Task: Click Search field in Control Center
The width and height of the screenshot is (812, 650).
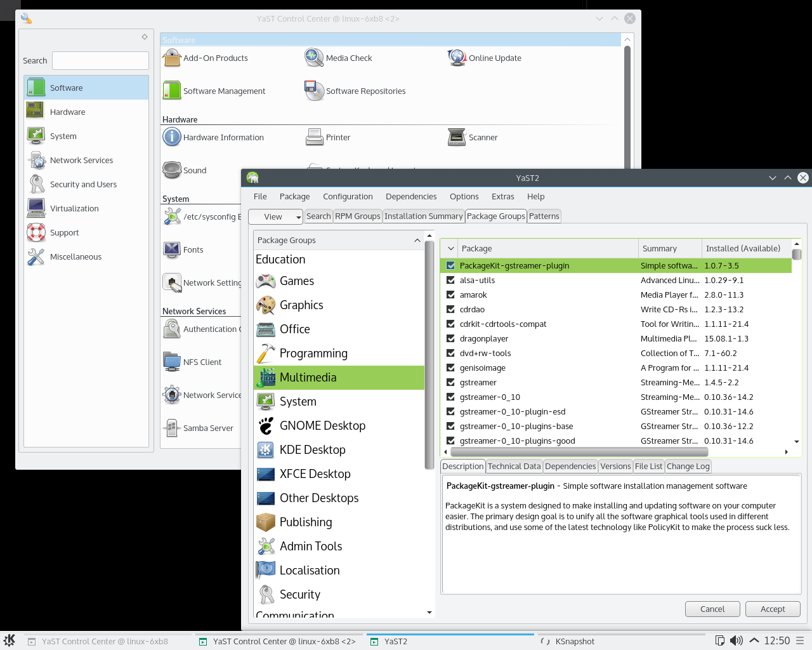Action: 100,60
